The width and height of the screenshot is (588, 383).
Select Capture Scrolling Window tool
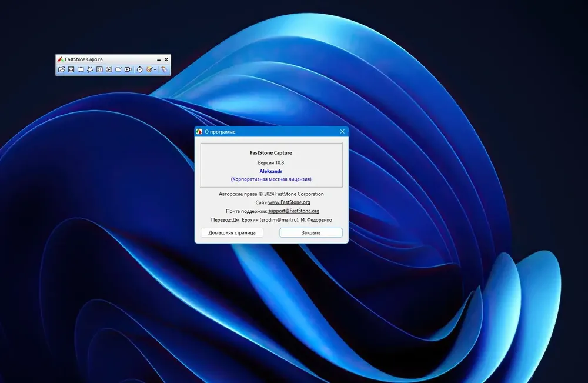[109, 69]
